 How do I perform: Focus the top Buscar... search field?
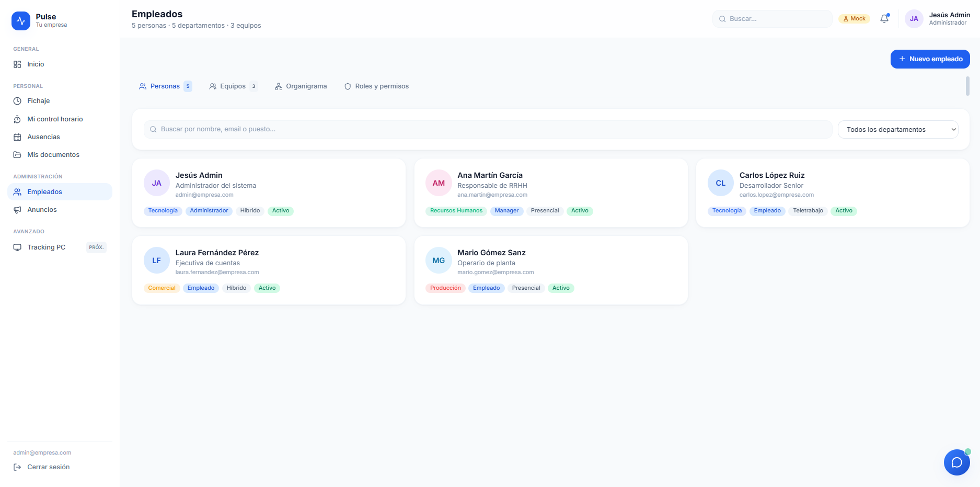coord(772,19)
